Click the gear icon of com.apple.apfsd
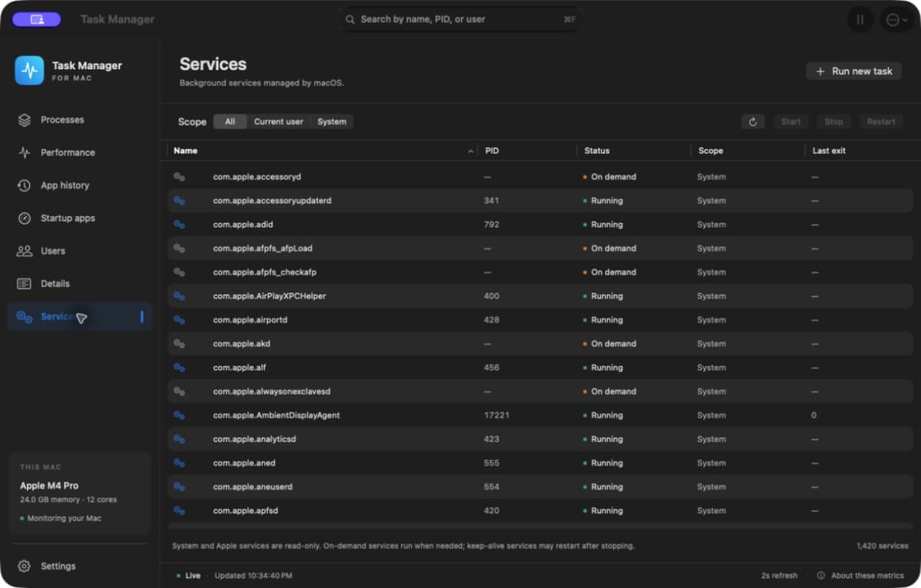 (x=179, y=511)
